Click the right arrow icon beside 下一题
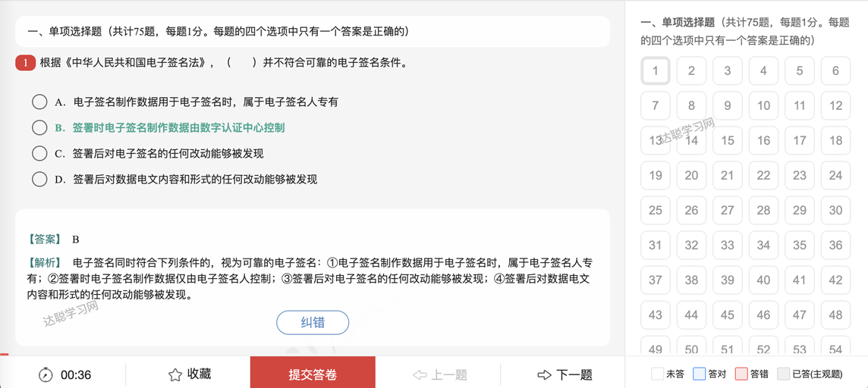868x388 pixels. point(545,374)
